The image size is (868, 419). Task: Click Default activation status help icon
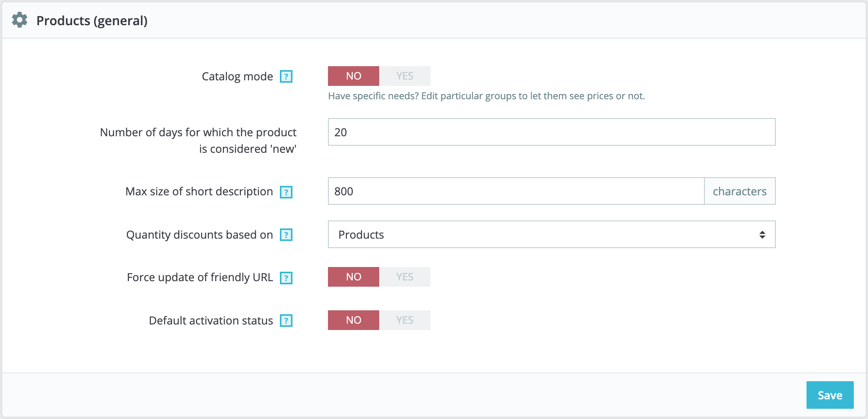tap(286, 321)
